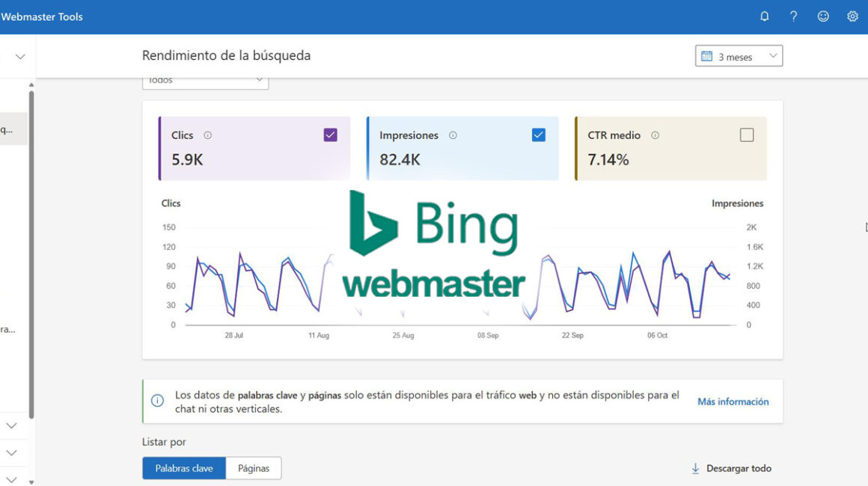Click the left sidebar vertical scrollbar
This screenshot has height=486, width=868.
[31, 254]
